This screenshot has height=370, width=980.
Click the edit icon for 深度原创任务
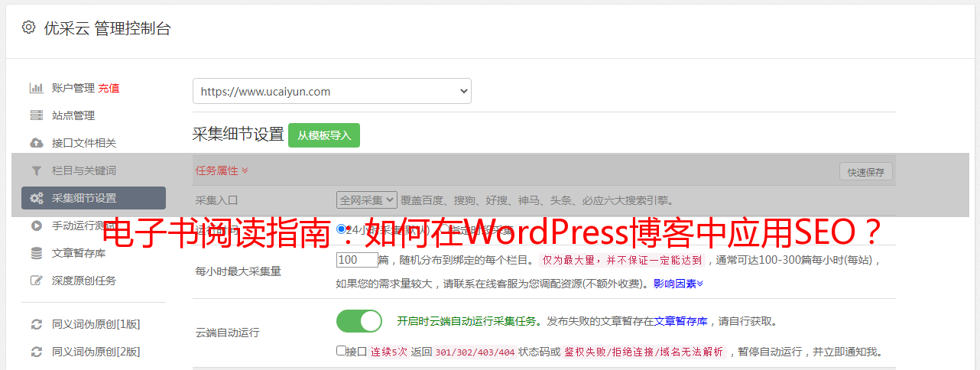[36, 281]
